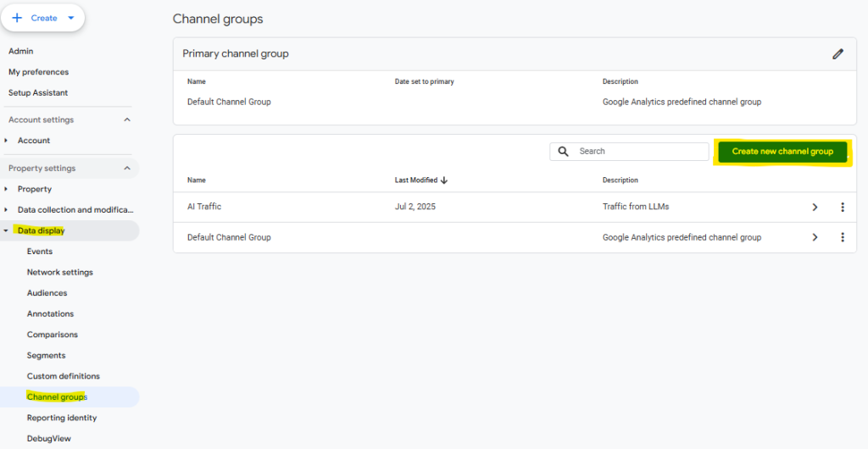Open Audiences page
This screenshot has height=449, width=868.
coord(47,293)
